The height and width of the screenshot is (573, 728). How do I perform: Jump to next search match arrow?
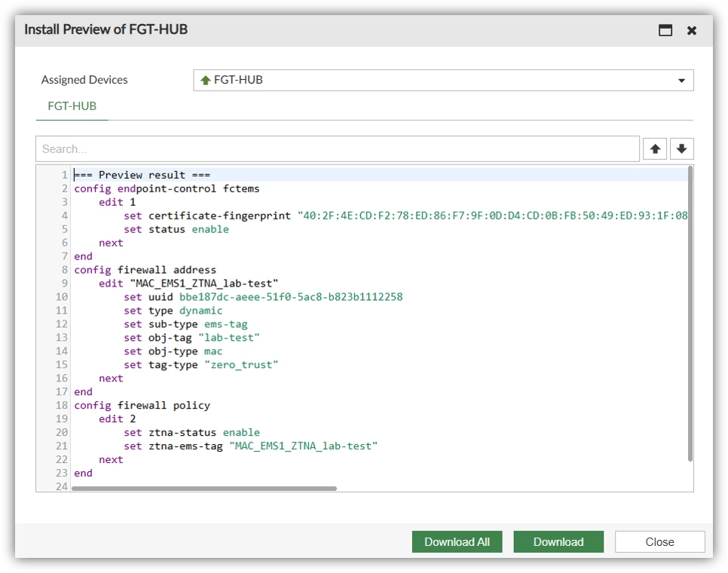pos(681,149)
